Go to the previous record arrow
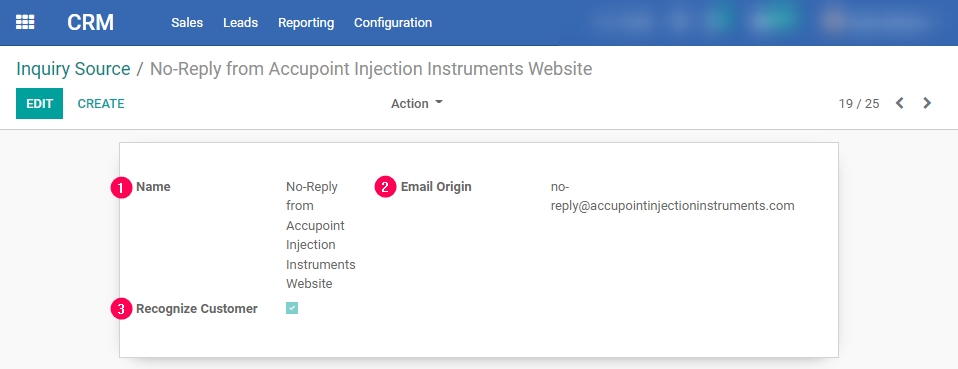 click(x=899, y=103)
